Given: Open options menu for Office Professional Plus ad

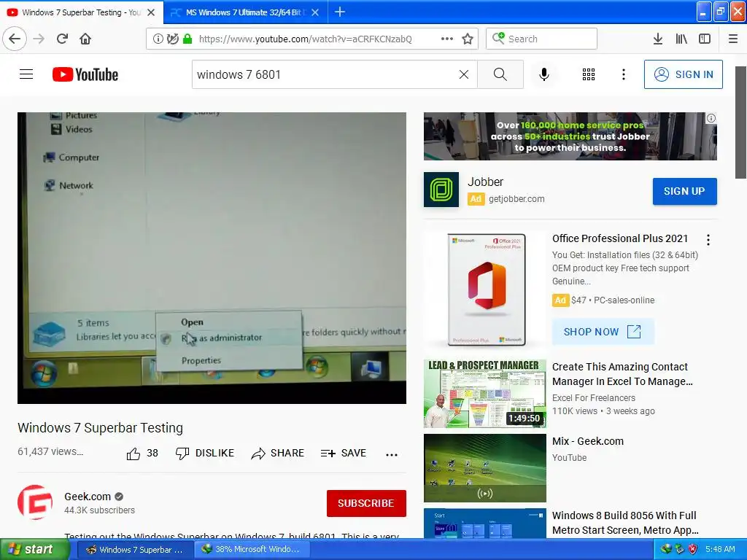Looking at the screenshot, I should click(708, 240).
